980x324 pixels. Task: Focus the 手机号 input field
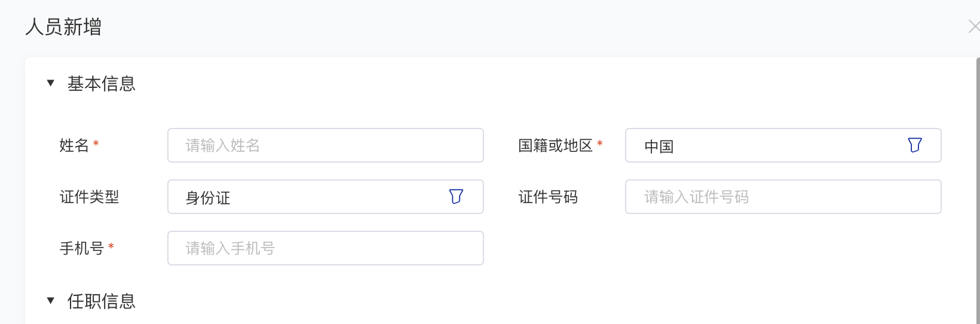coord(325,248)
